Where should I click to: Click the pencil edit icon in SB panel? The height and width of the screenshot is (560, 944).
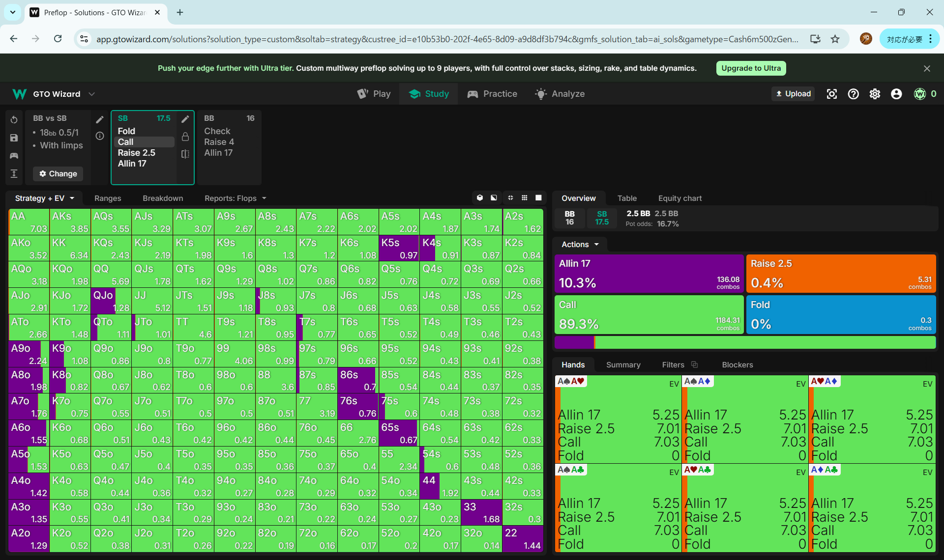point(185,119)
